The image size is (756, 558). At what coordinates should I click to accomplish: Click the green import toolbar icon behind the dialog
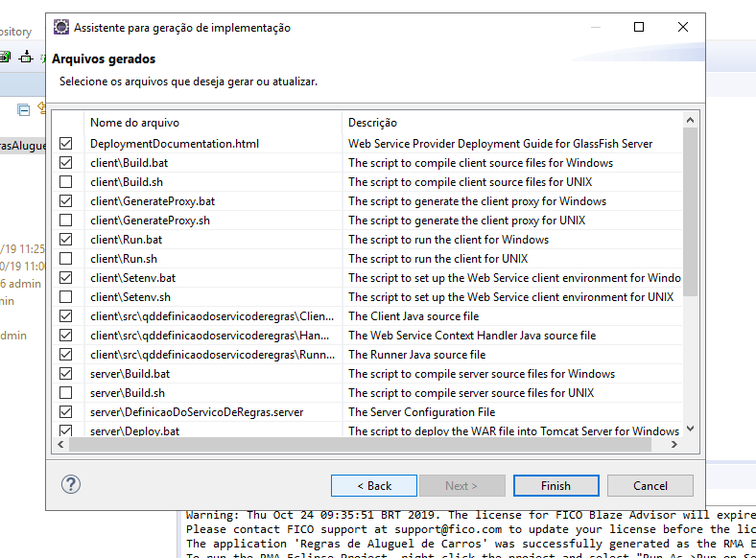(x=5, y=57)
